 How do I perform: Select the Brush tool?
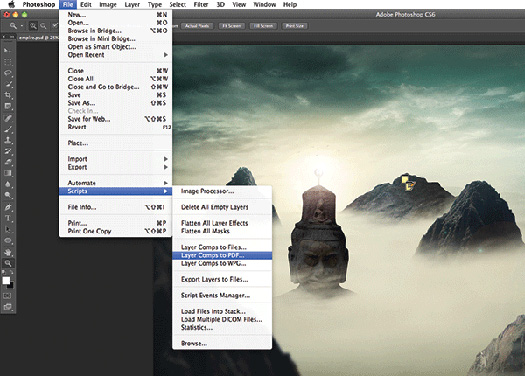point(7,129)
